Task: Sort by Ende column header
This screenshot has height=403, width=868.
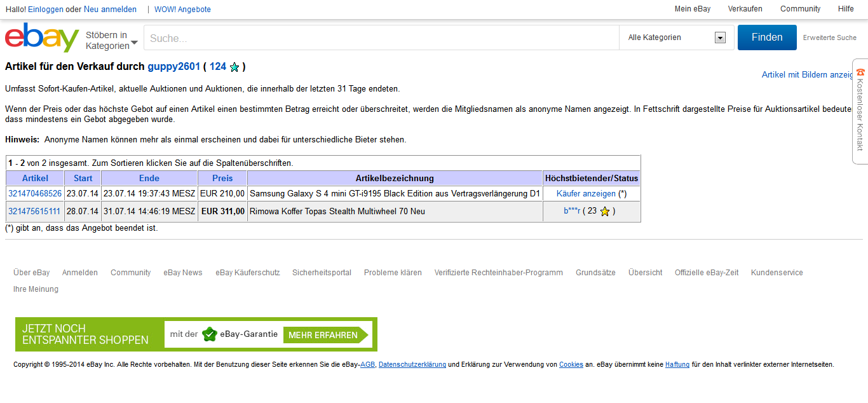Action: point(149,178)
